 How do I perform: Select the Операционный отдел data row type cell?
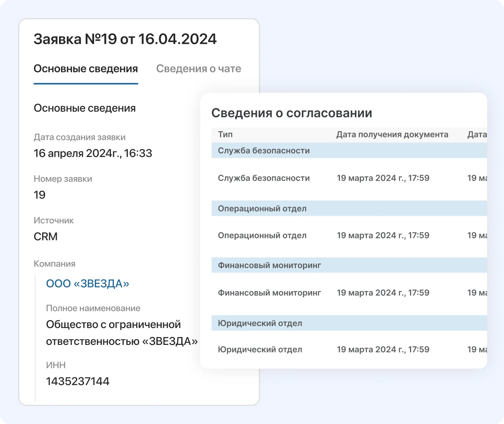pos(262,235)
